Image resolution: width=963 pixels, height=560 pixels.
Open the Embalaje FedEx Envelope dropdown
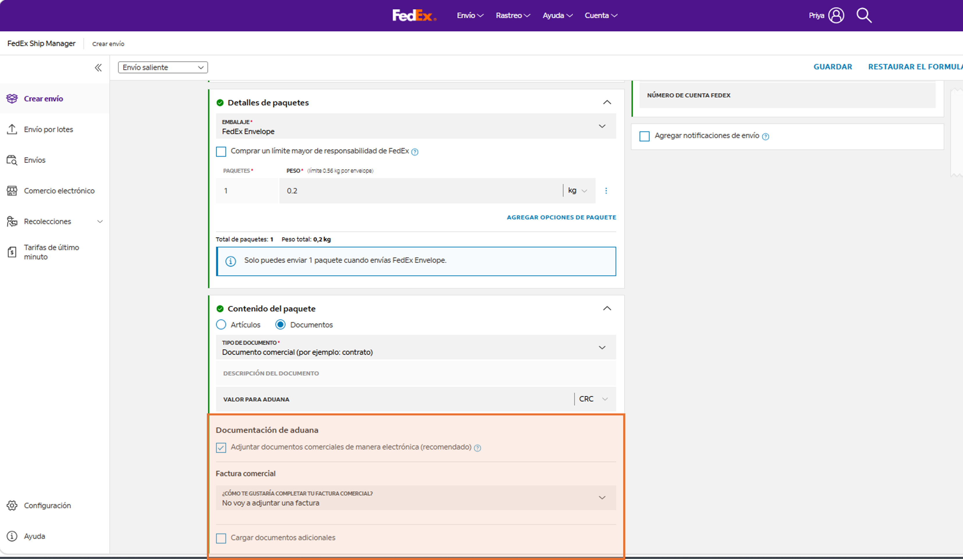point(416,127)
